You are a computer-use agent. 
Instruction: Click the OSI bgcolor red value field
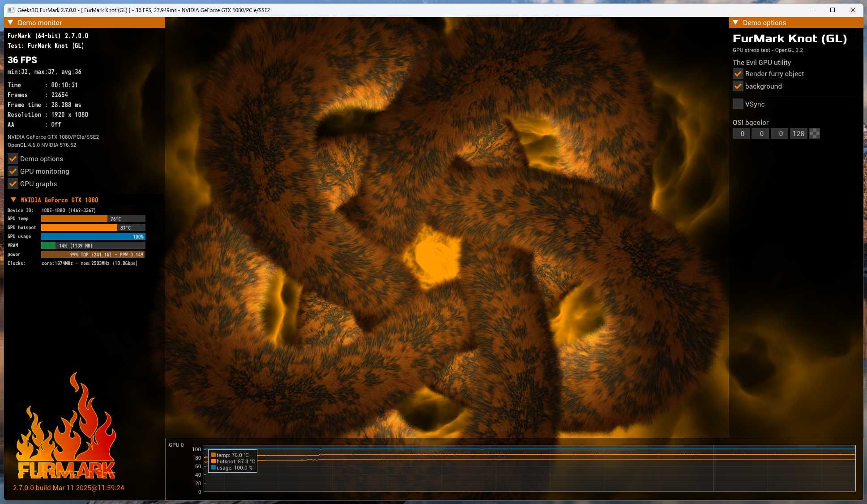tap(741, 133)
